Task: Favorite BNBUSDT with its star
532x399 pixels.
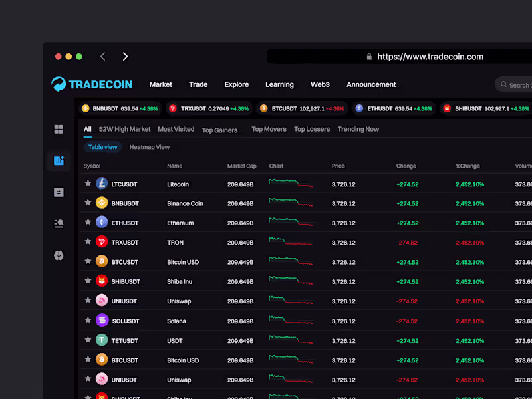Action: pos(88,203)
